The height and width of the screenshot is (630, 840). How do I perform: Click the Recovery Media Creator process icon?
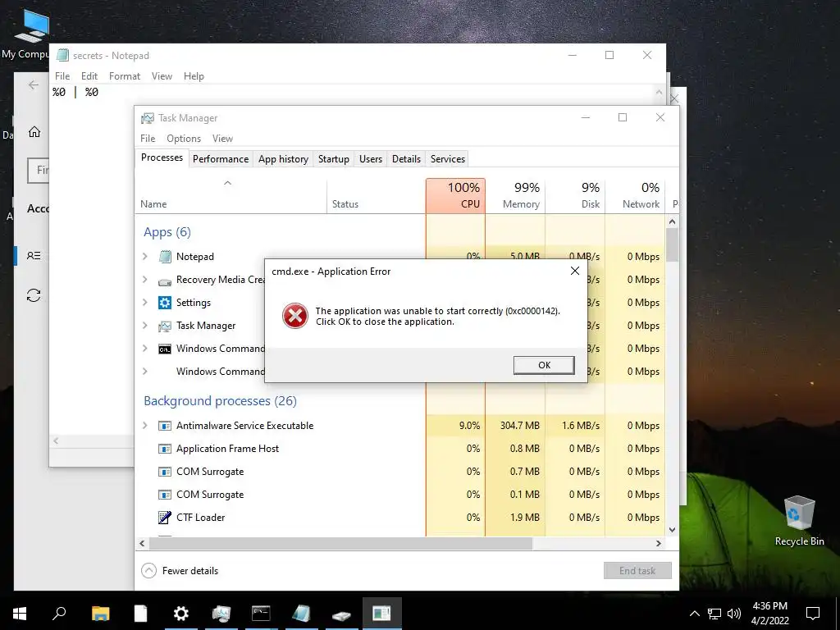(165, 281)
